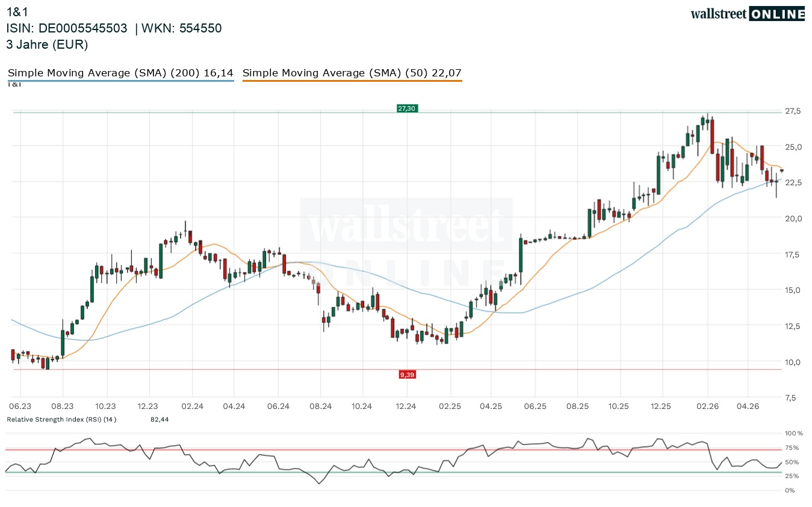The width and height of the screenshot is (812, 507).
Task: Click the 10.25 date axis label
Action: pyautogui.click(x=618, y=407)
